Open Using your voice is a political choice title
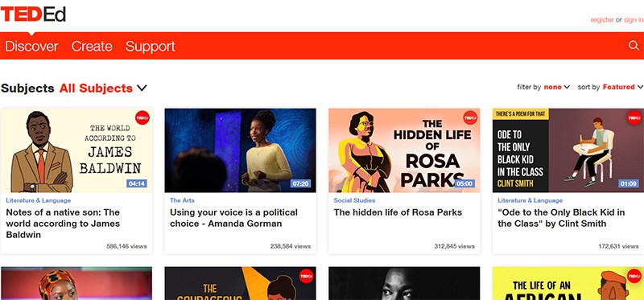The image size is (644, 300). [x=233, y=218]
